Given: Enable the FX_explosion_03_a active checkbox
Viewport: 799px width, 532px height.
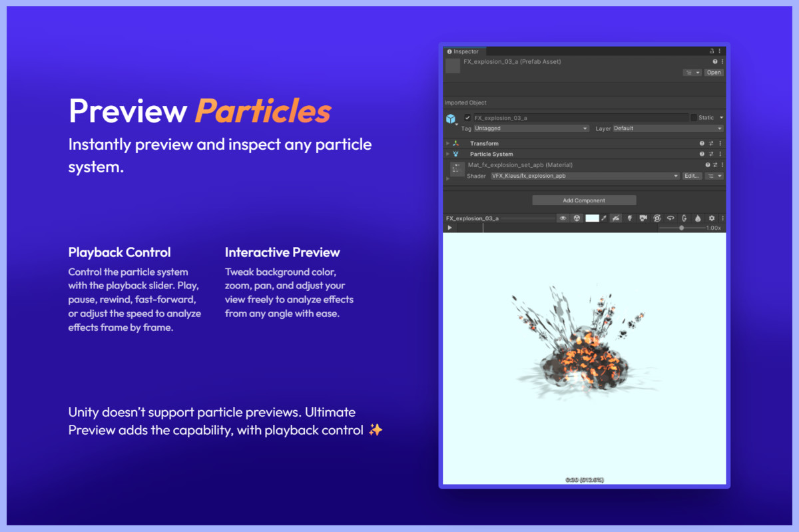Looking at the screenshot, I should [x=467, y=118].
